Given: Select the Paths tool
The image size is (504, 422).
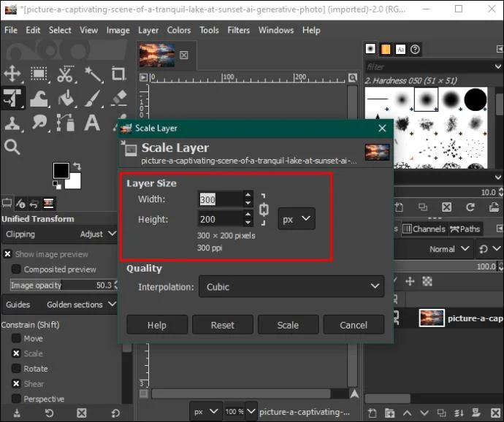Looking at the screenshot, I should [66, 123].
